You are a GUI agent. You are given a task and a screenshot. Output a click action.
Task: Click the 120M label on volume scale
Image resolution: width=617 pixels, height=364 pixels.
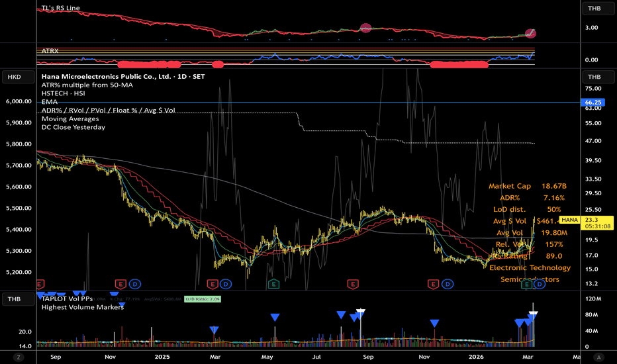[x=593, y=298]
